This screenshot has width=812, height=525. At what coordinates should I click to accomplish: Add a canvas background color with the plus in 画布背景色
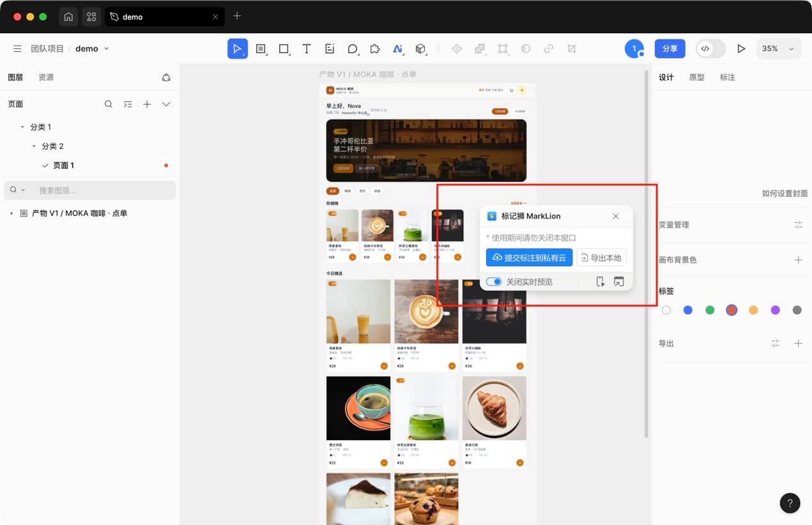coord(798,260)
